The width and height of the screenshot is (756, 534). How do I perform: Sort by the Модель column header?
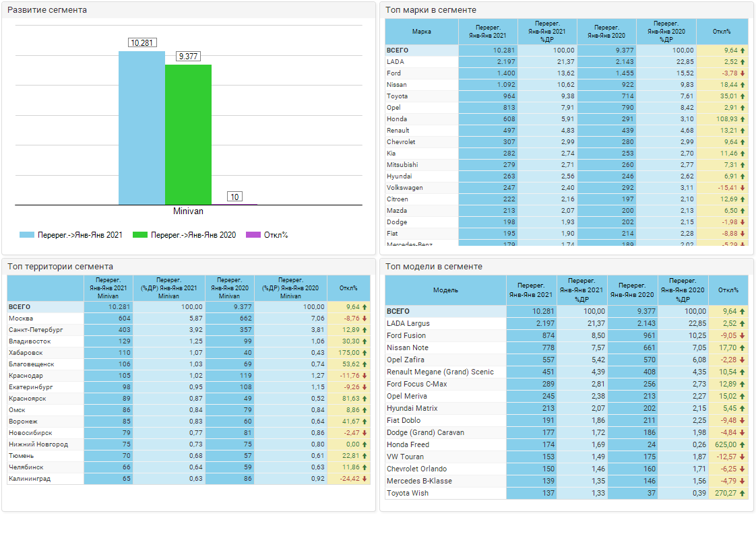(445, 290)
